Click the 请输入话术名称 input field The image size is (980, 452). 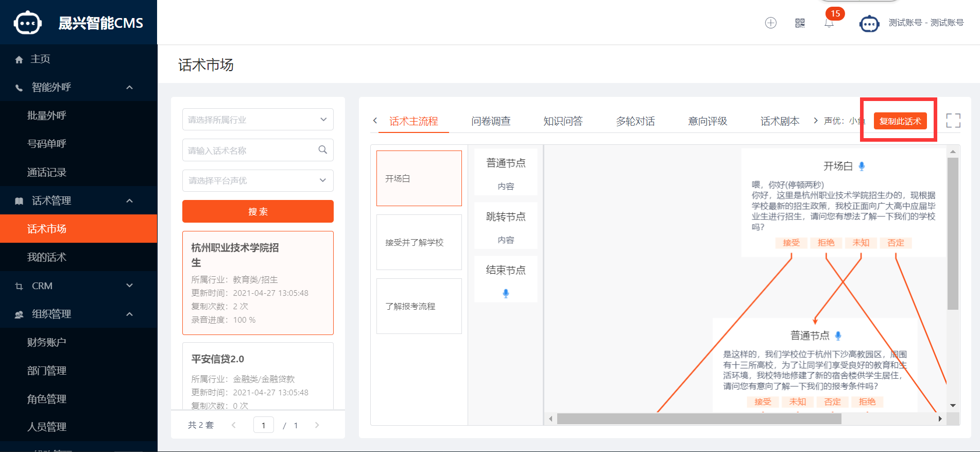(258, 150)
